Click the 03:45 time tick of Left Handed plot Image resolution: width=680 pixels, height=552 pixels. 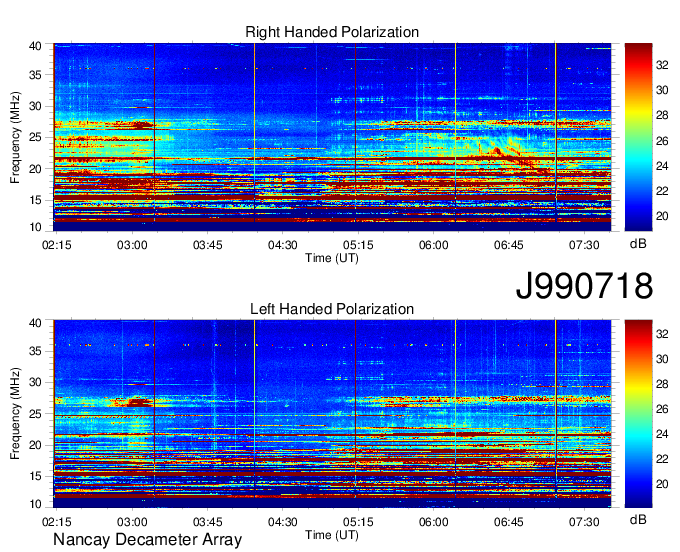(x=207, y=522)
